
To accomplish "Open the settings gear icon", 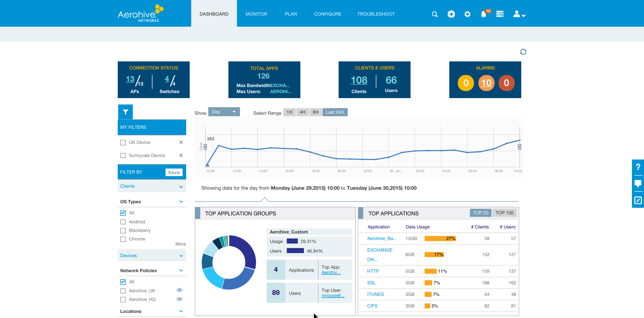I will pos(467,14).
